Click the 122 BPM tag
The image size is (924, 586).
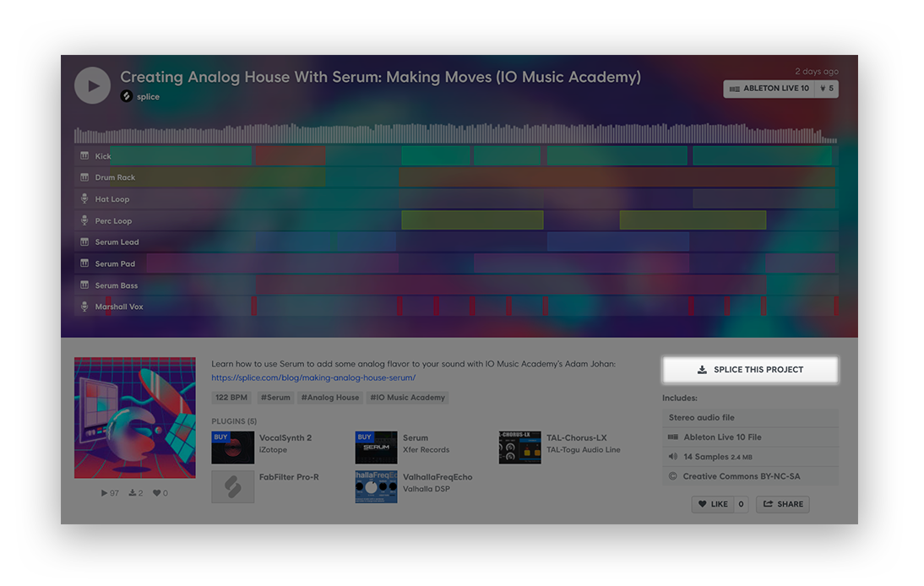pos(231,398)
